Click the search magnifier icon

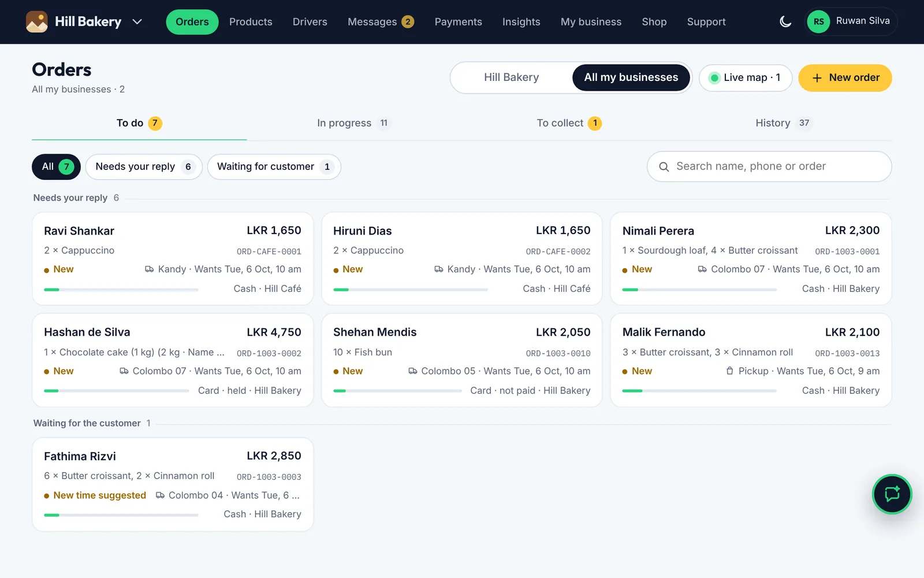click(664, 167)
